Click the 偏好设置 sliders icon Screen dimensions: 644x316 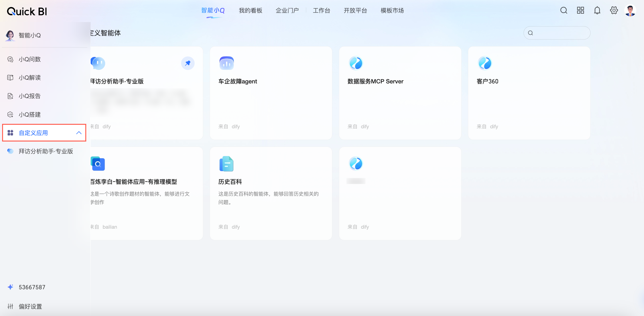coord(10,306)
